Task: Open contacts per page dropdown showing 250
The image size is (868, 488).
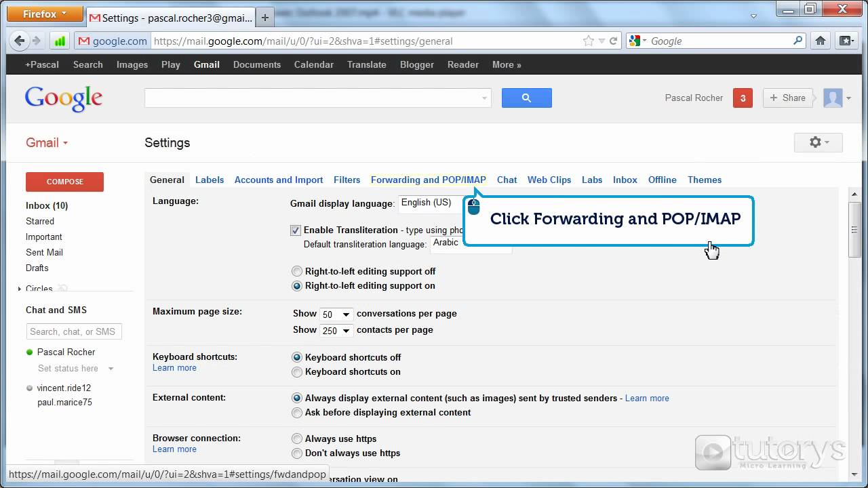Action: pyautogui.click(x=336, y=331)
